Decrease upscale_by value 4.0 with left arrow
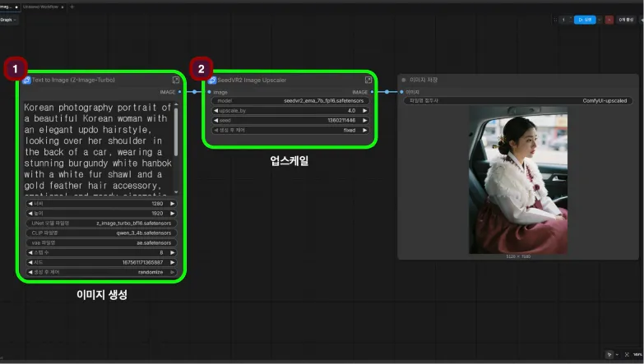This screenshot has height=364, width=644. (216, 111)
